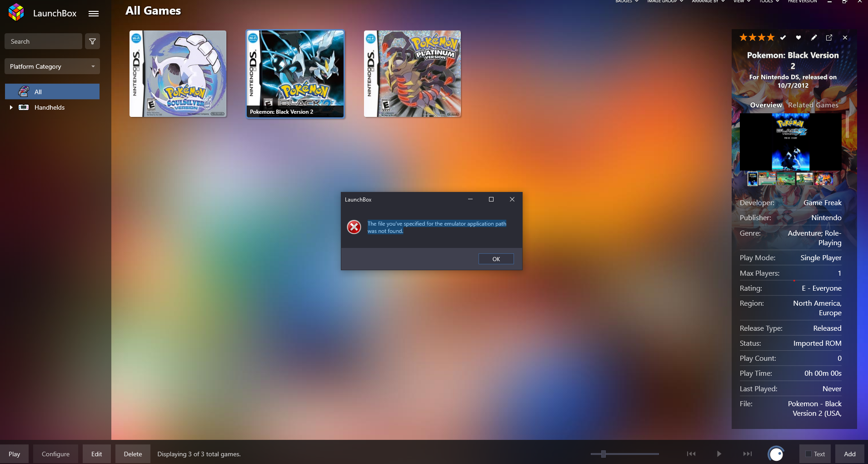Restore down the main LaunchBox window
The image size is (868, 464).
pos(844,2)
